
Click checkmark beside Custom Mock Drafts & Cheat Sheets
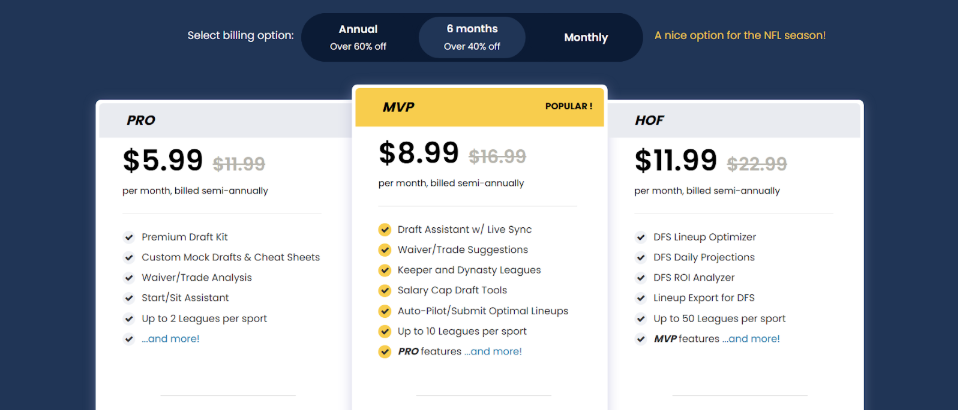[128, 257]
